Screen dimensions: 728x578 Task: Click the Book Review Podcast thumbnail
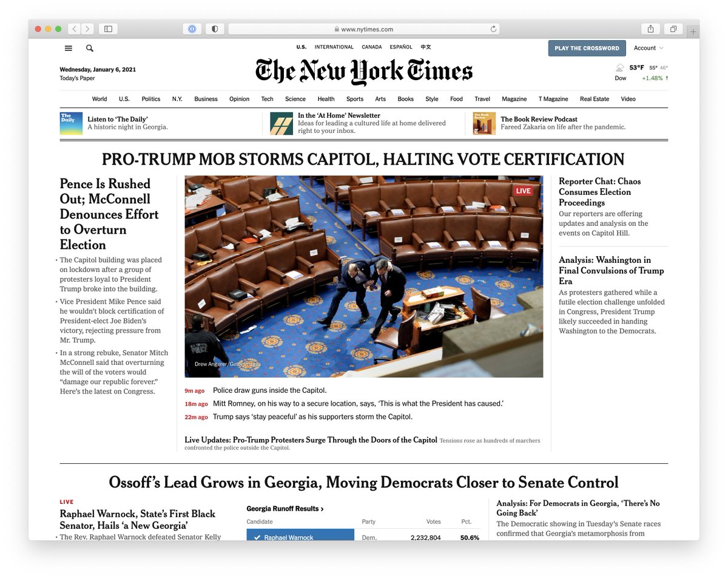pyautogui.click(x=484, y=123)
